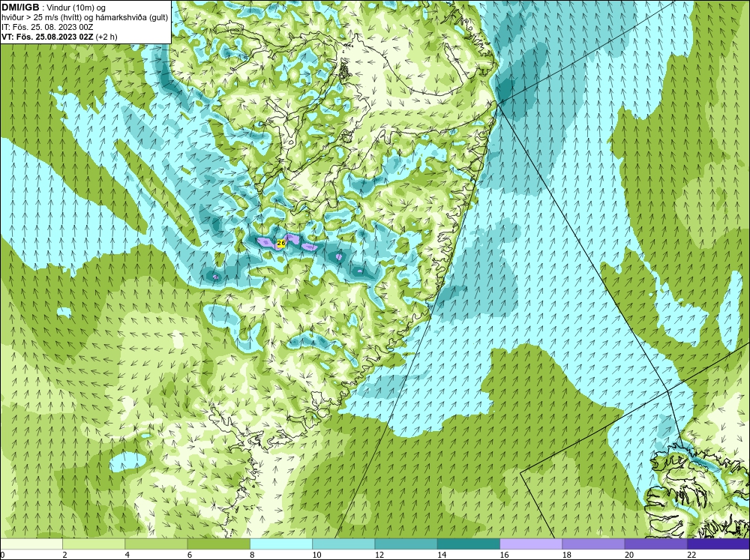Pick the light teal 10–12 m/s swatch
750x560 pixels.
(343, 544)
